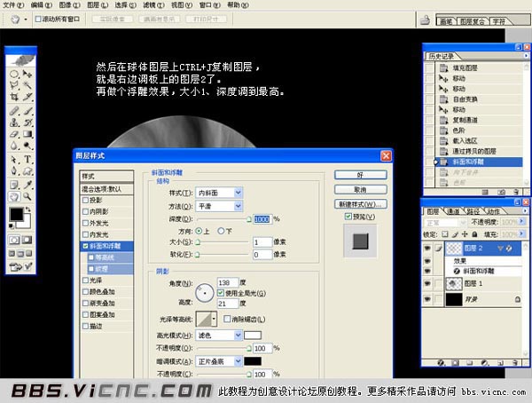Enable the 投影 (Drop Shadow) checkbox
The image size is (532, 403).
(84, 201)
